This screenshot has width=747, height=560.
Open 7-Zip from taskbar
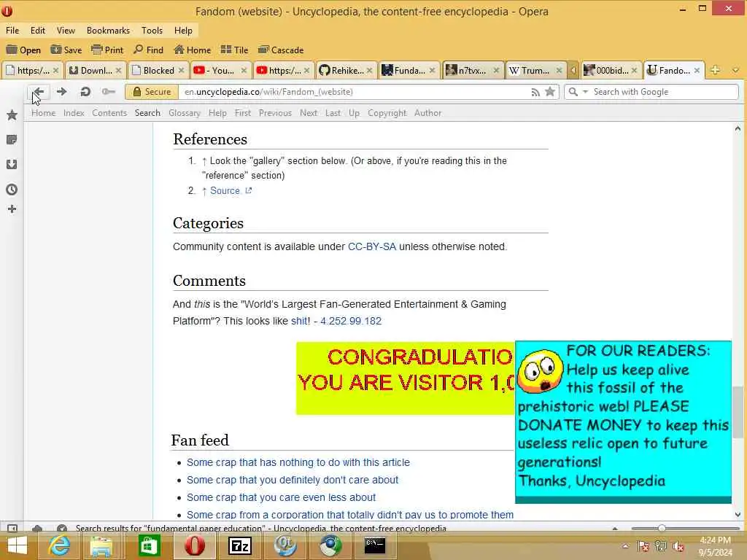[x=239, y=545]
